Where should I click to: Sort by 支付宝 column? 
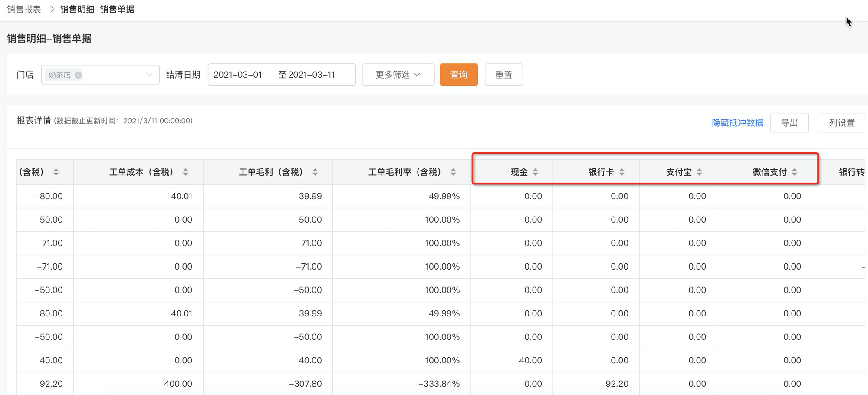699,172
